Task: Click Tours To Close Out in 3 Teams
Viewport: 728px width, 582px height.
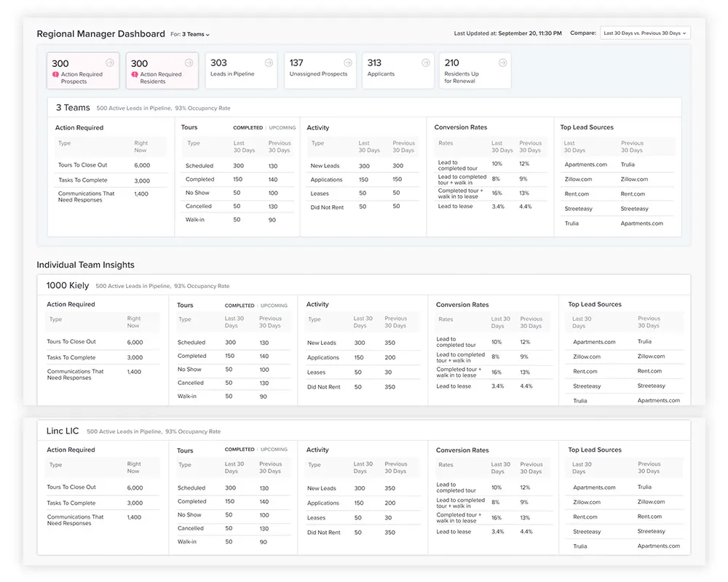Action: [x=82, y=165]
